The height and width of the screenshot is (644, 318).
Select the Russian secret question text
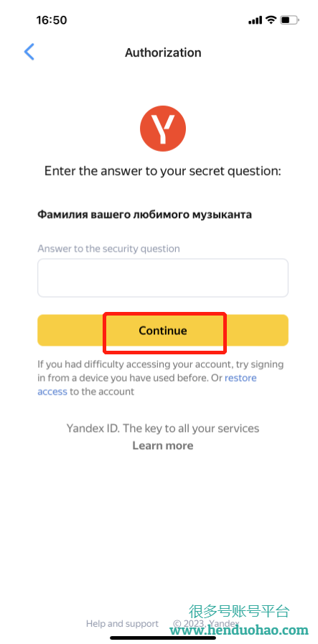[x=144, y=214]
